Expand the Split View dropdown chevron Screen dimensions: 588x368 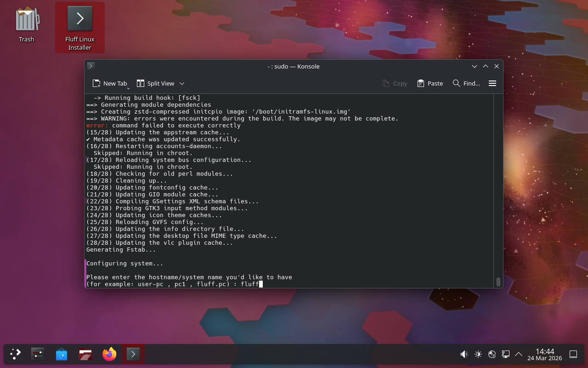click(x=182, y=83)
